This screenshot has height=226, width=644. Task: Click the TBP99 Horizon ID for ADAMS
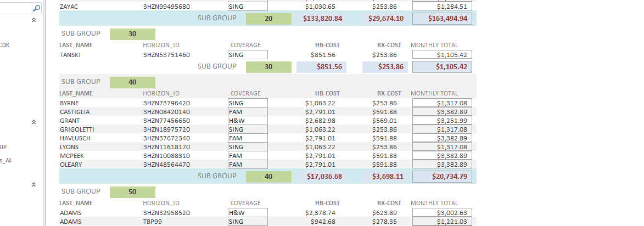[x=153, y=222]
